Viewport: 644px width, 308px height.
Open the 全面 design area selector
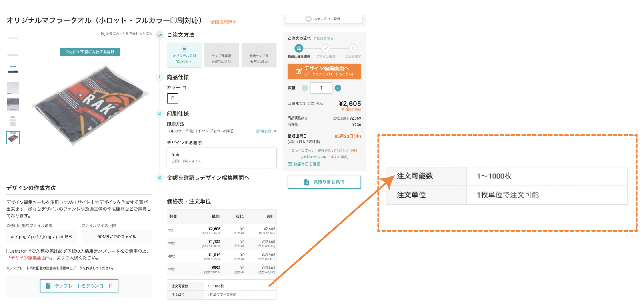click(222, 158)
